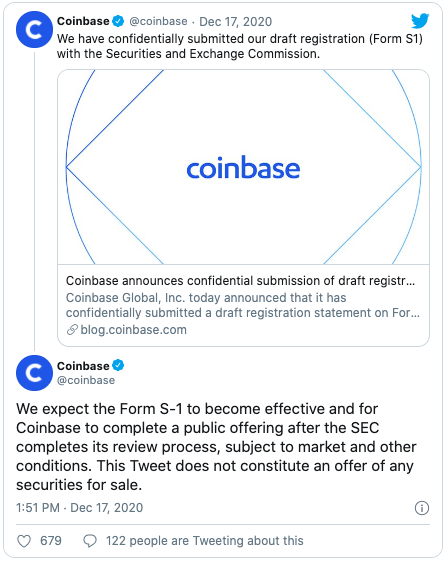Click the 679 likes count
Screen dimensions: 446x562
[x=51, y=541]
